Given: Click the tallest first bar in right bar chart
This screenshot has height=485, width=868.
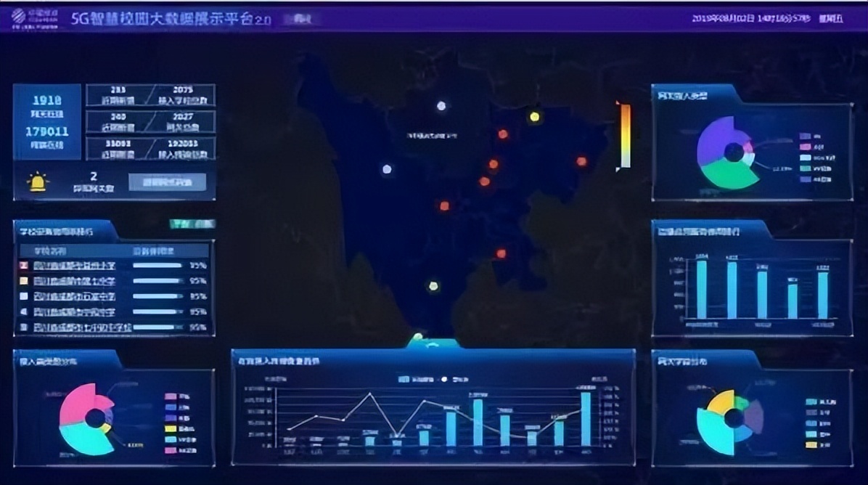Looking at the screenshot, I should (701, 290).
